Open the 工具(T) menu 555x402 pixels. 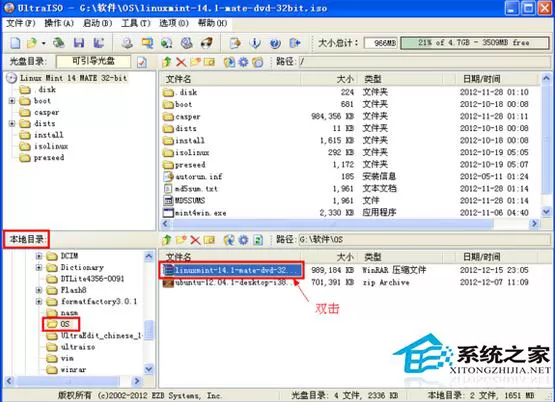click(136, 23)
